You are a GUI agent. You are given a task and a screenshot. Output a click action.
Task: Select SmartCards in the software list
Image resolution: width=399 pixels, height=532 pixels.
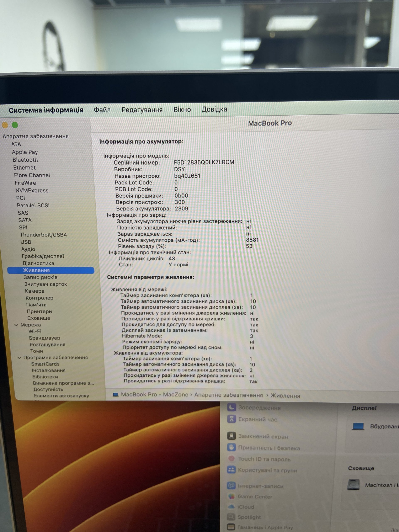click(45, 364)
